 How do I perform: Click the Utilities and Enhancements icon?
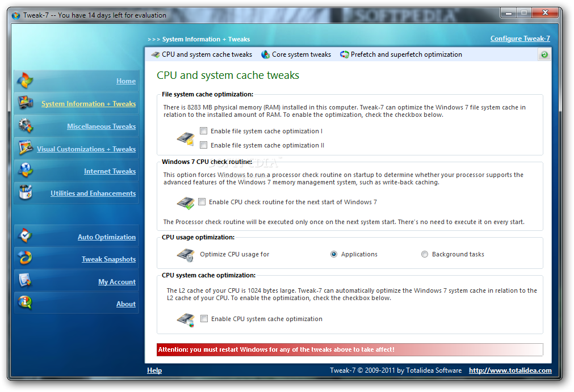(x=26, y=192)
